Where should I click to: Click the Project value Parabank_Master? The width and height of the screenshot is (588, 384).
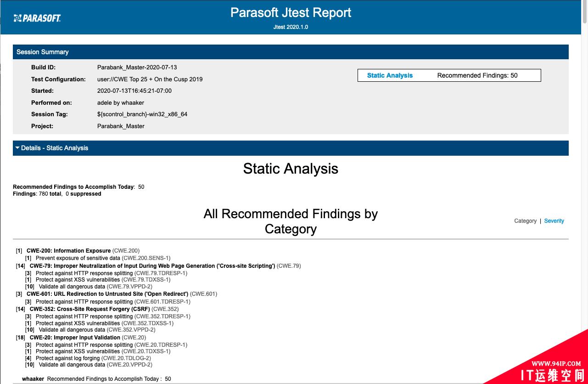pyautogui.click(x=121, y=126)
